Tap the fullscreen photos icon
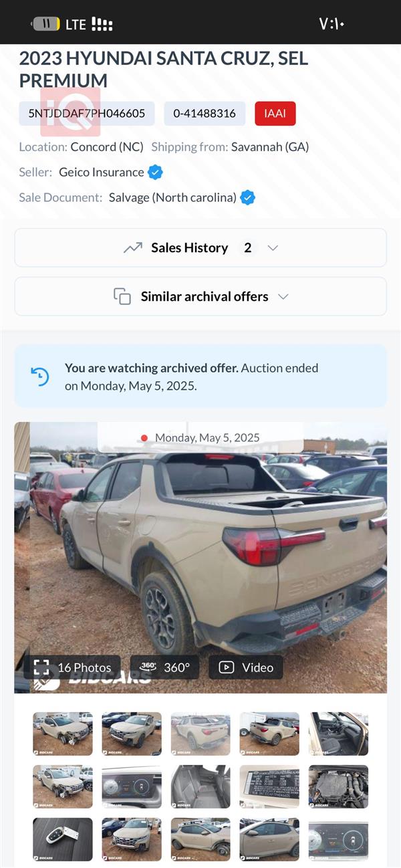The image size is (401, 868). (41, 667)
